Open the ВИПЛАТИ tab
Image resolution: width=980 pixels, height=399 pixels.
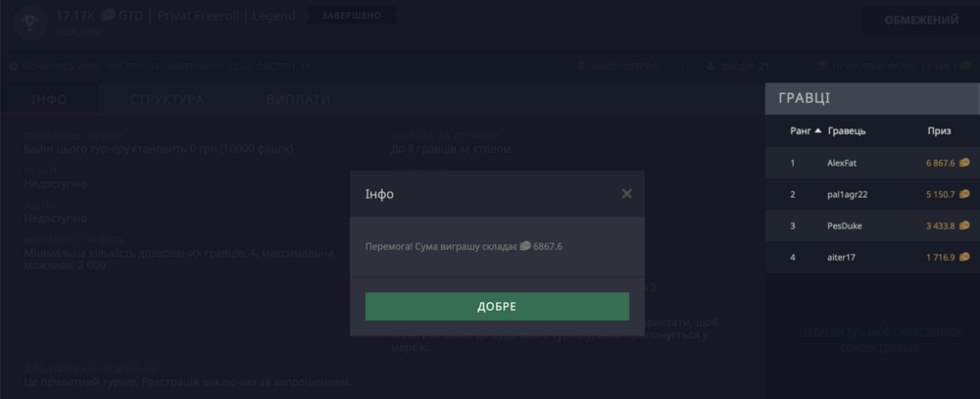pos(298,100)
